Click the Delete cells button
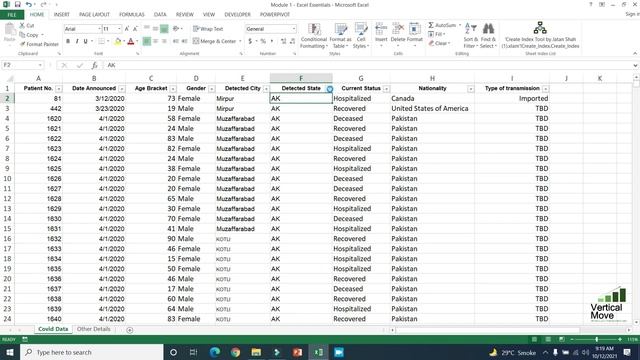Screen dimensions: 640x360 click(398, 35)
